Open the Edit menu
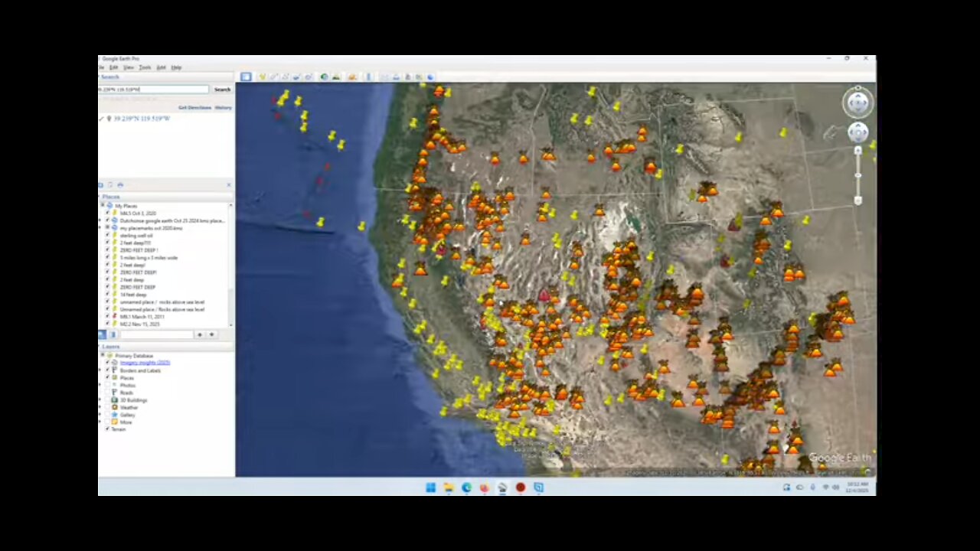 pos(113,67)
